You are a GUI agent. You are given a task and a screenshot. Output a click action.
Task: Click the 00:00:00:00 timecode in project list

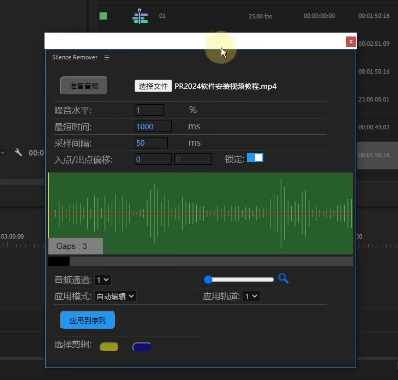point(319,16)
